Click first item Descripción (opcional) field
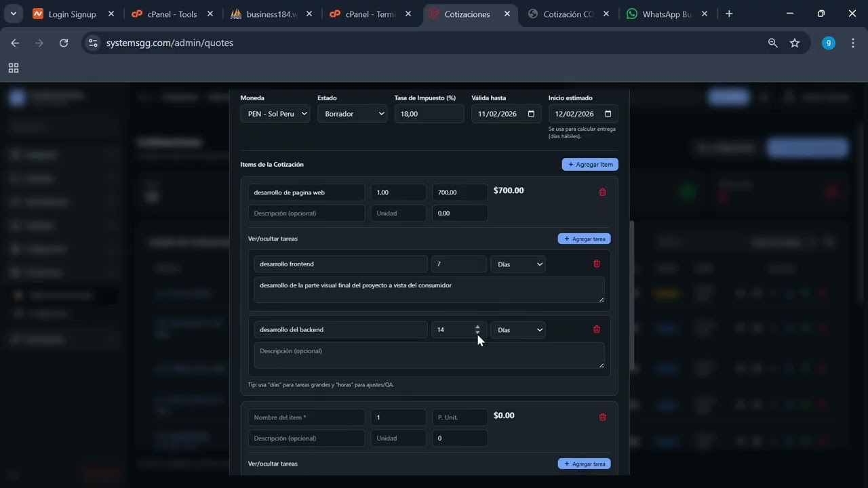 point(307,213)
